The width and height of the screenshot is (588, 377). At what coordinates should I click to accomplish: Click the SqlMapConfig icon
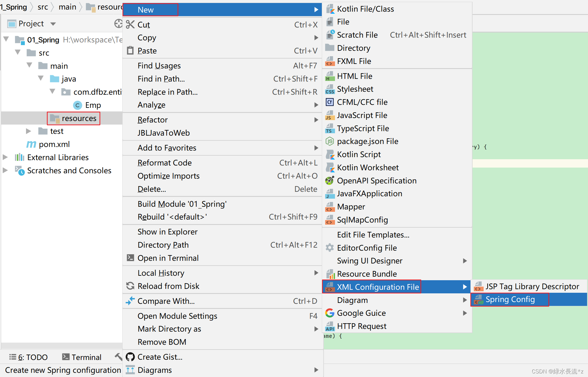point(330,220)
